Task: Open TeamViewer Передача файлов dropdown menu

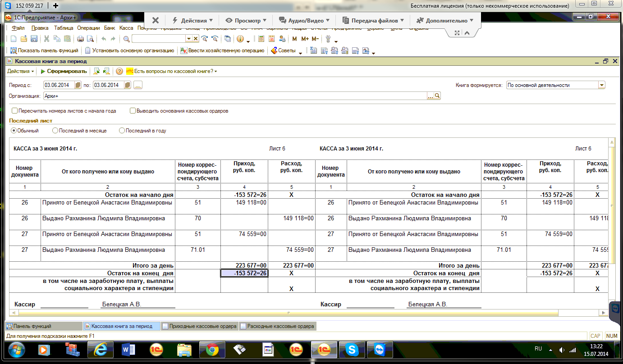Action: [373, 20]
